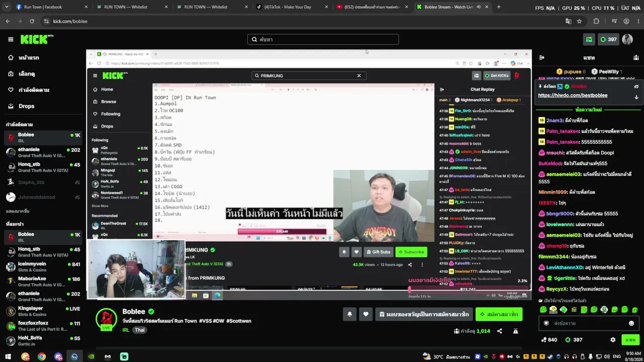Switch to the YouTube (652) browser tab
The width and height of the screenshot is (644, 362).
click(372, 7)
